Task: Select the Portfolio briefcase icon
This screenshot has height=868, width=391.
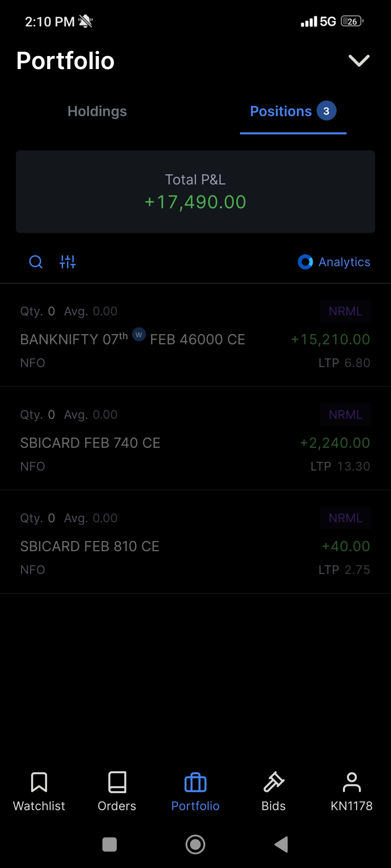Action: (195, 782)
